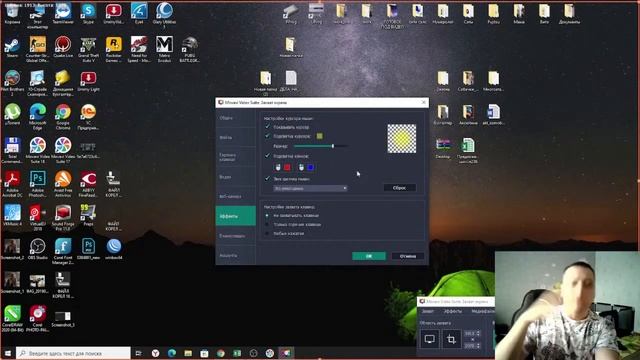Viewport: 640px width, 360px height.
Task: Select the CorelDRAW 2020 desktop icon
Action: pyautogui.click(x=12, y=319)
